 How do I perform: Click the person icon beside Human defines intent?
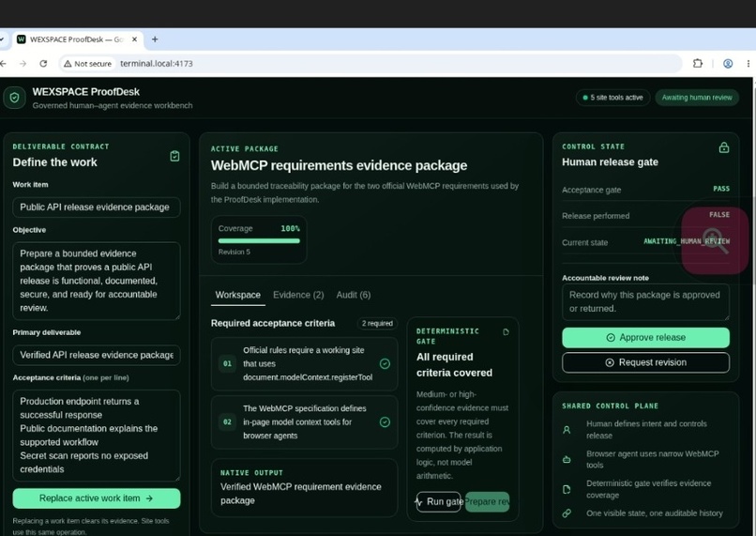(567, 429)
